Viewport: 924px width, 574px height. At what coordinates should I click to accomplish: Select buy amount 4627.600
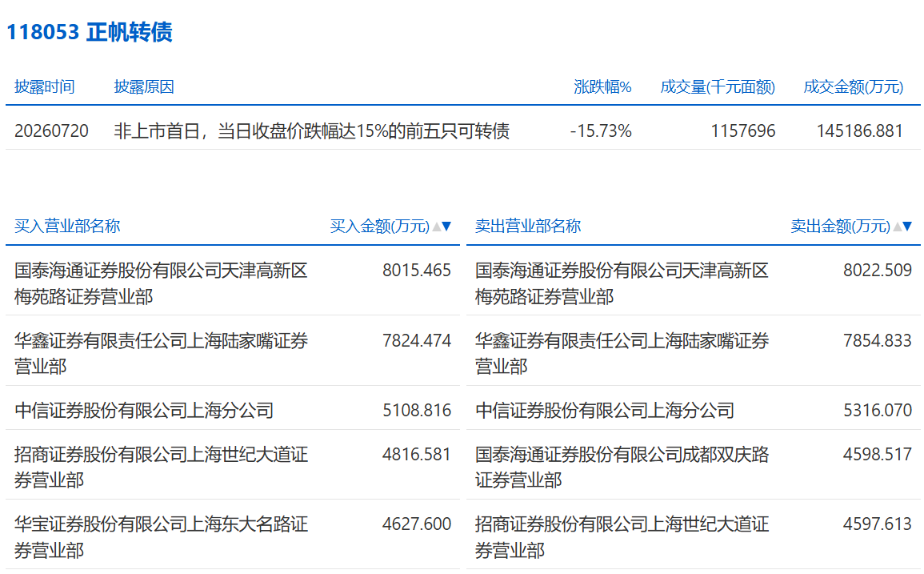pos(417,524)
